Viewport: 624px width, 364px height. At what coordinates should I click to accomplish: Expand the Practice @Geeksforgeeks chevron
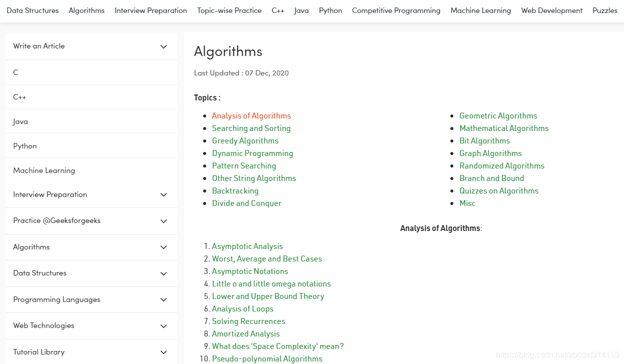click(x=164, y=221)
